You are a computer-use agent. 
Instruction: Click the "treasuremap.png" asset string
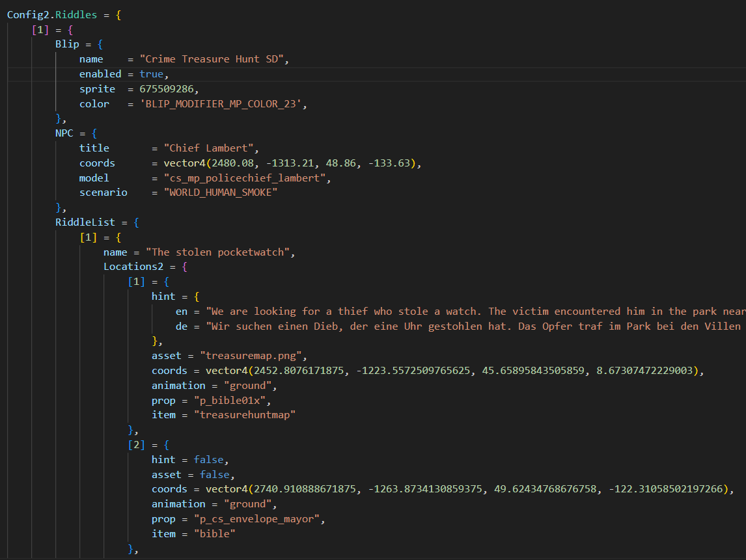tap(251, 356)
